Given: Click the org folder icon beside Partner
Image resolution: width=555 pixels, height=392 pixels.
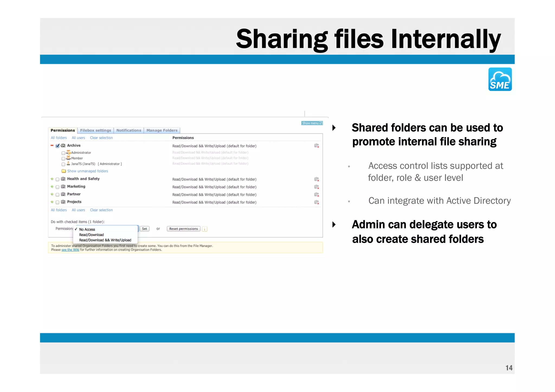Looking at the screenshot, I should coord(63,194).
